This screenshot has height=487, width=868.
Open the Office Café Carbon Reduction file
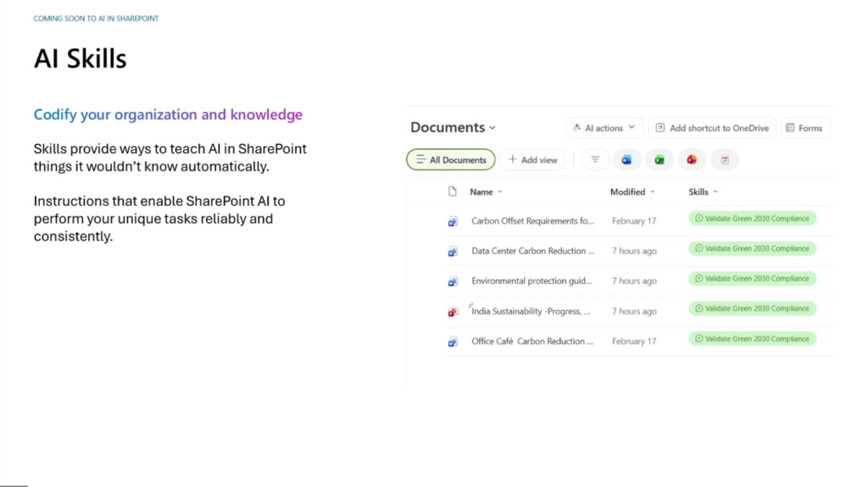(x=532, y=341)
